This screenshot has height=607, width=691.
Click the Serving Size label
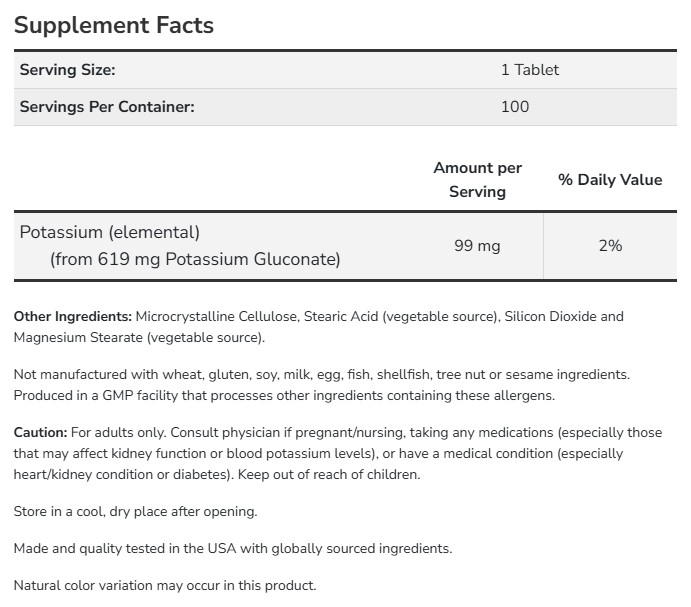coord(68,70)
